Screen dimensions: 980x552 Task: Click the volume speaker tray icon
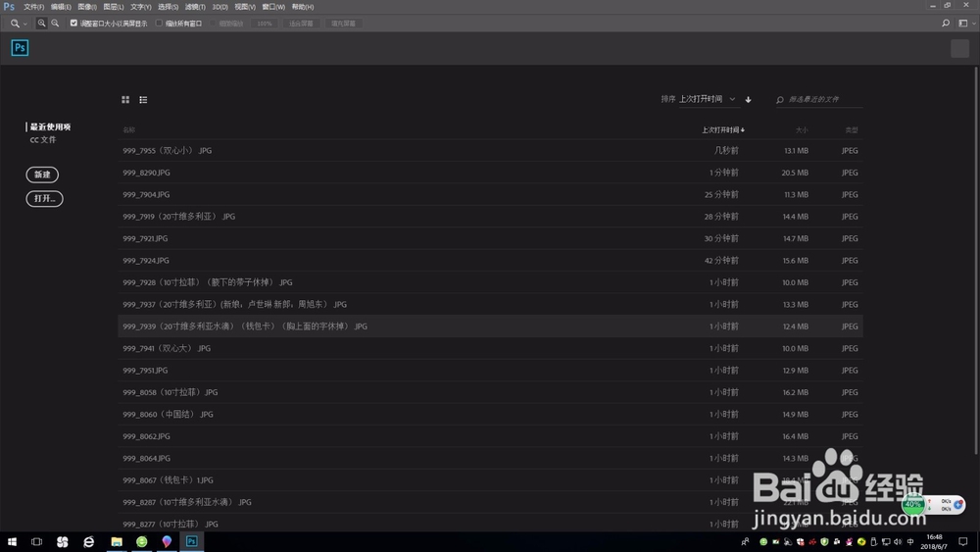(x=898, y=542)
